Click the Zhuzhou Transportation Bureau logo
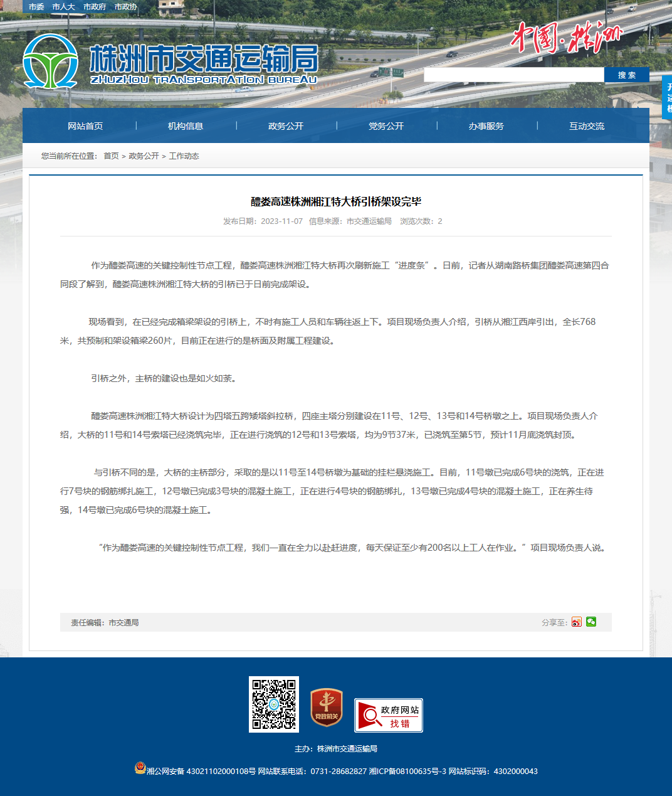The width and height of the screenshot is (672, 796). (x=171, y=61)
